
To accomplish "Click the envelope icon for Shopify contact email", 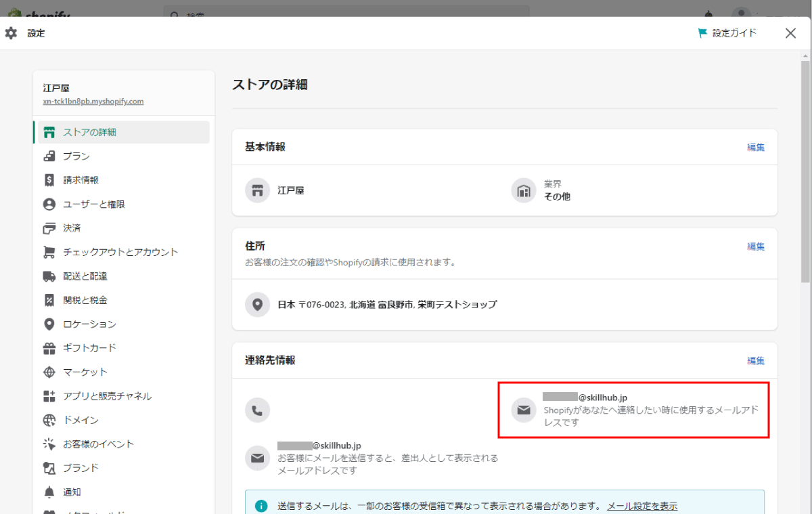I will click(x=523, y=410).
